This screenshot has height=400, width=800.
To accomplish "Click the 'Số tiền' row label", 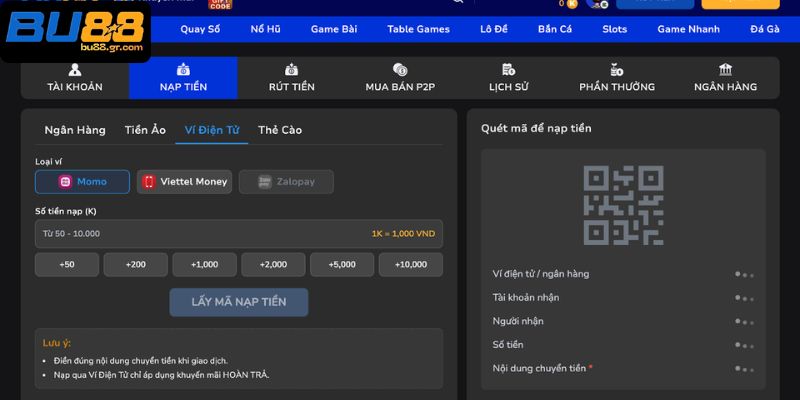I will (508, 344).
